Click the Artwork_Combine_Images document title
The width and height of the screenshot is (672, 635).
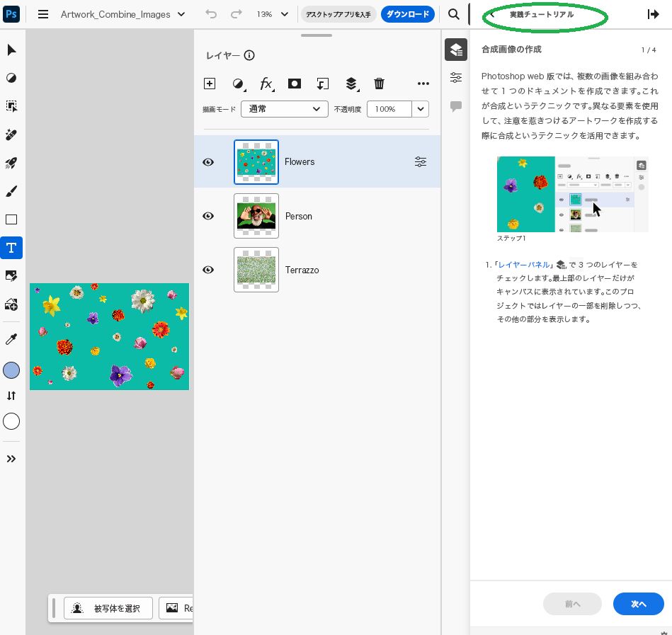click(115, 15)
